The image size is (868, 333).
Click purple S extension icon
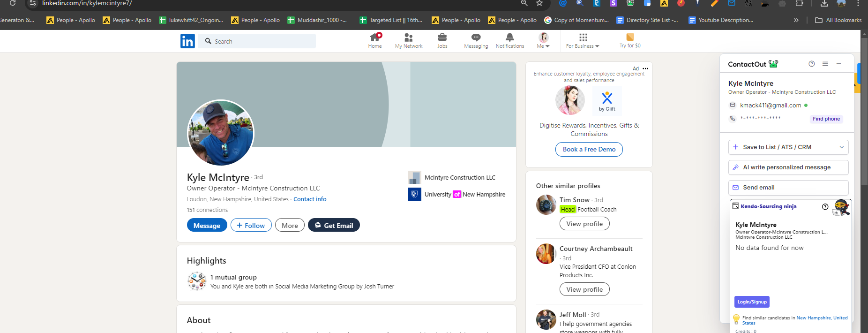(x=614, y=3)
